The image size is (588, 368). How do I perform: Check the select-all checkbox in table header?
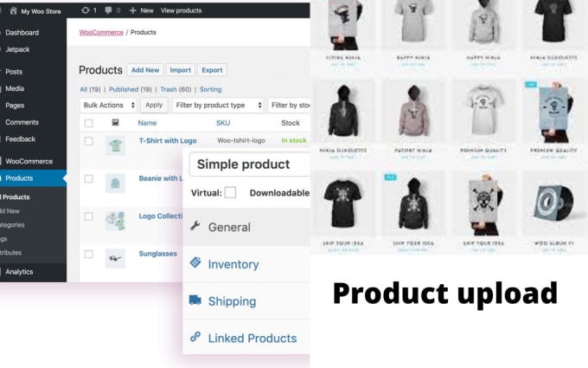coord(88,123)
